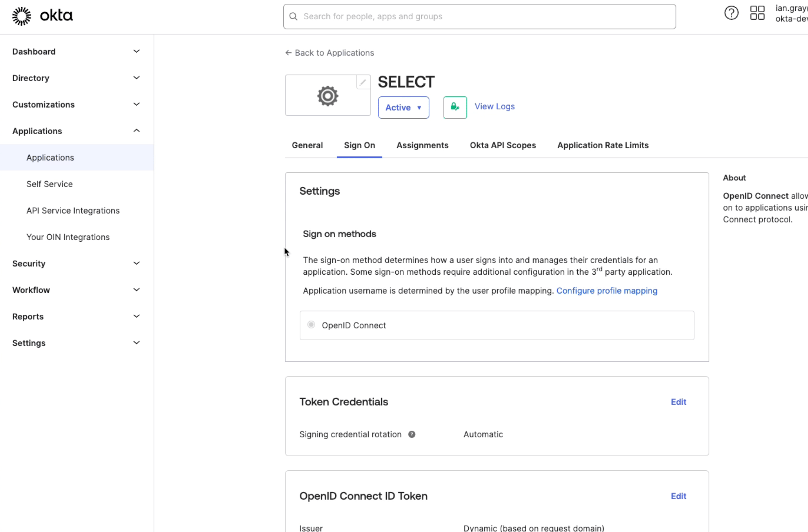Open the Applications sidebar sub-item

pyautogui.click(x=77, y=158)
